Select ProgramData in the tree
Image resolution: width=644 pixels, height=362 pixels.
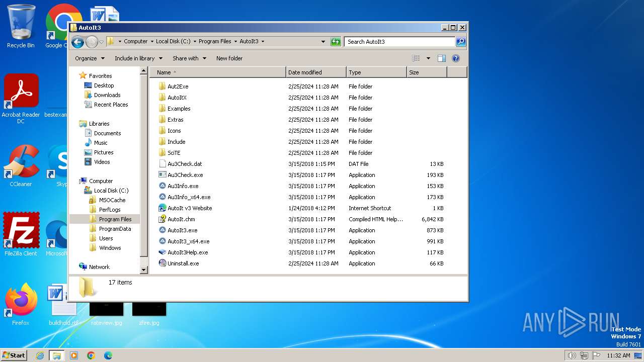[x=115, y=229]
